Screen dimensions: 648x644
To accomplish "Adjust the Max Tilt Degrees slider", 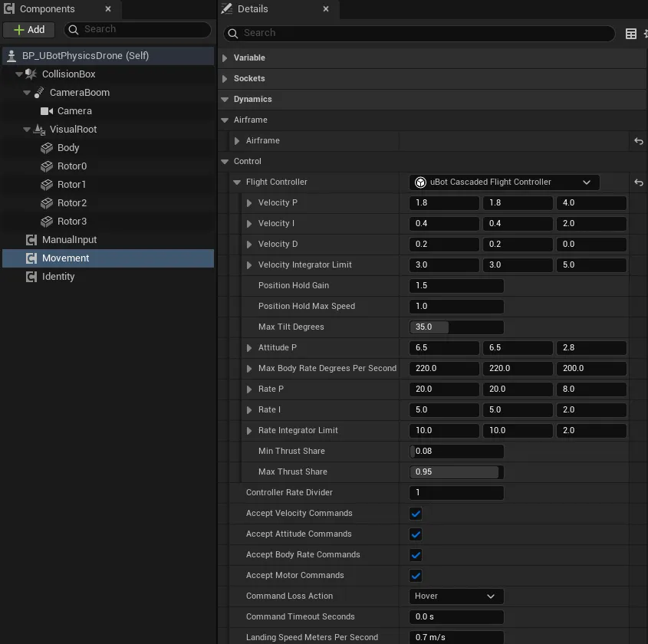I will pos(456,327).
